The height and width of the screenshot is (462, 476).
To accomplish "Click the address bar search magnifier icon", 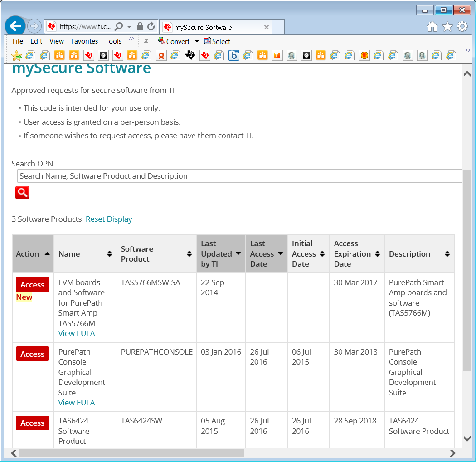I will click(x=119, y=27).
